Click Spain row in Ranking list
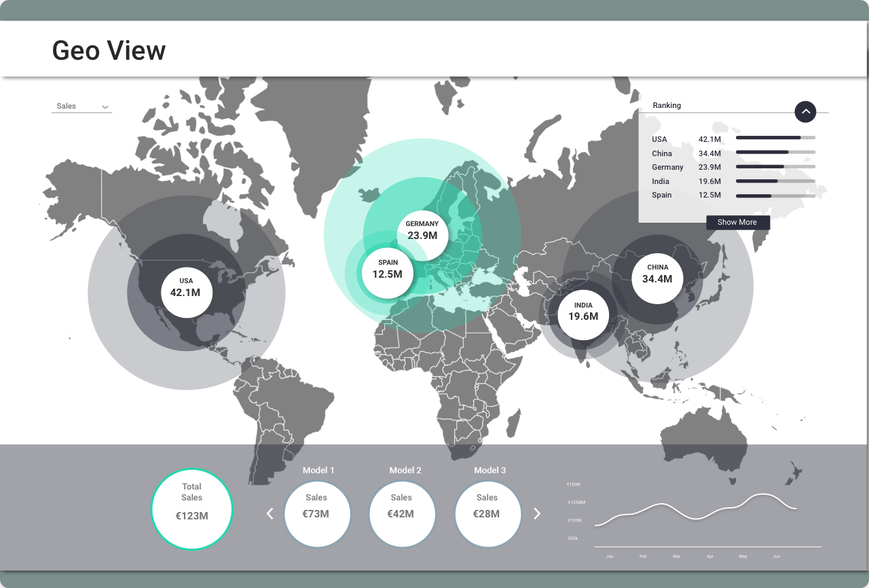The height and width of the screenshot is (588, 869). [733, 196]
